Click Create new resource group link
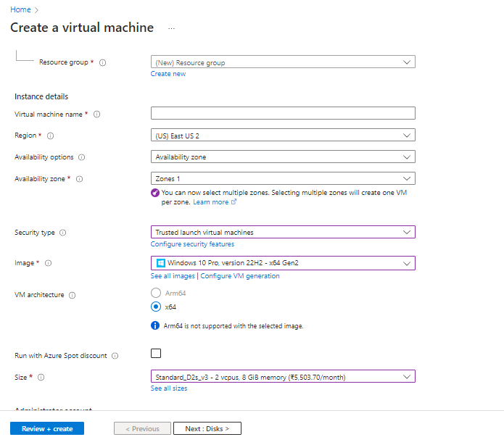This screenshot has height=437, width=504. pos(168,74)
